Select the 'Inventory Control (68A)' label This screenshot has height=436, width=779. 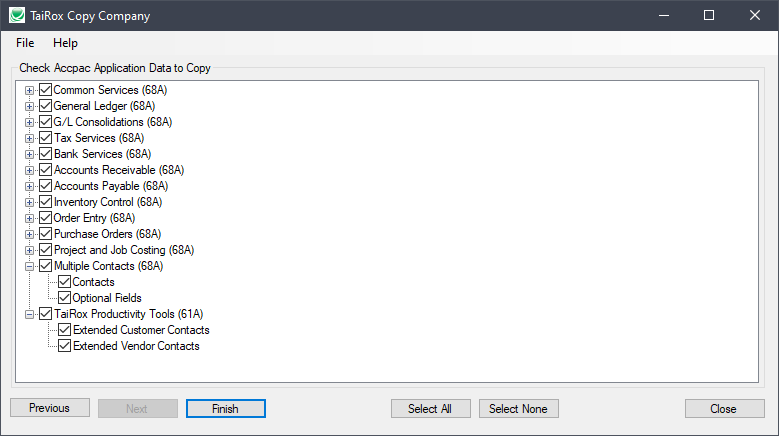[108, 202]
